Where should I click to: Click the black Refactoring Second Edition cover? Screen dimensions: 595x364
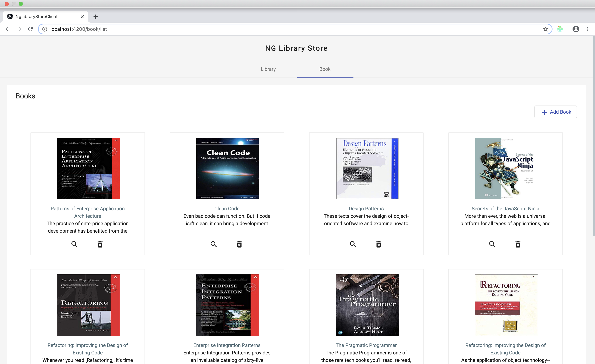point(88,305)
